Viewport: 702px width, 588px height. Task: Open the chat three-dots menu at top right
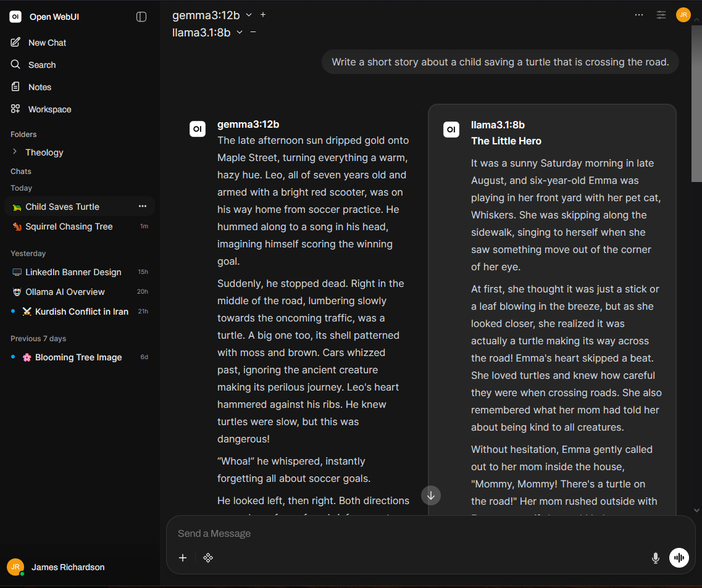tap(639, 15)
